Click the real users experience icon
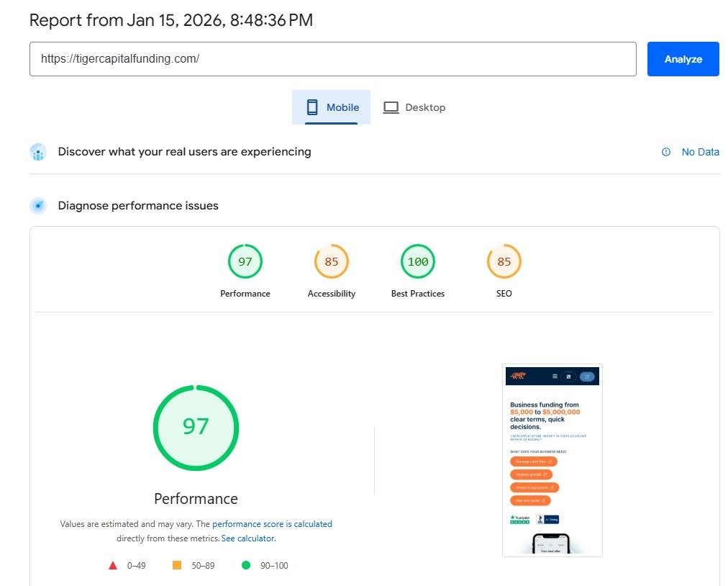728x586 pixels. 38,152
